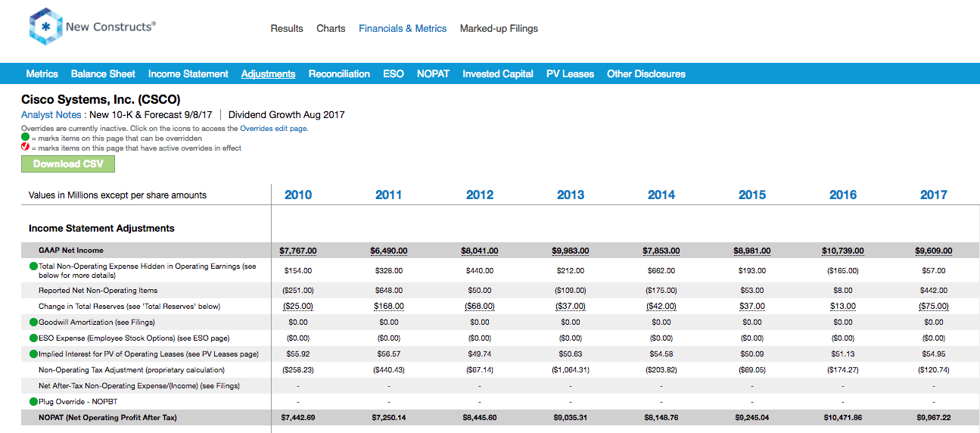Open the NOPAT tab
This screenshot has width=980, height=433.
click(x=433, y=74)
